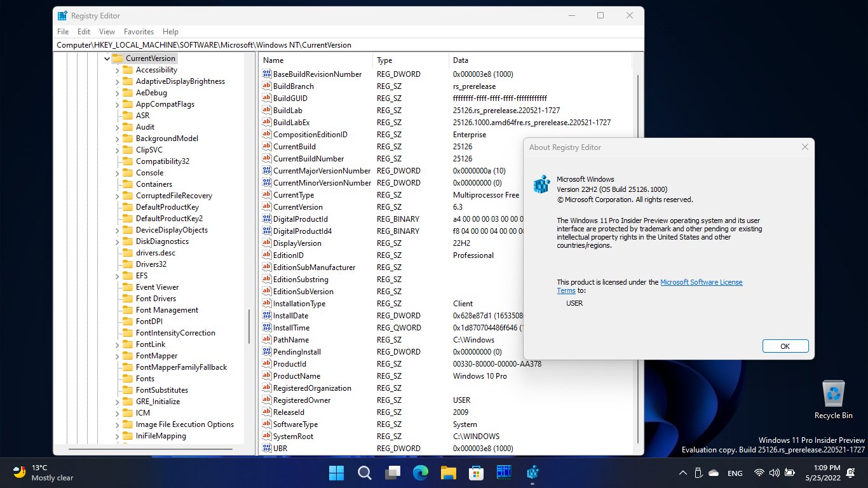Expand the Accessibility key node
The height and width of the screenshot is (488, 868).
coord(117,70)
